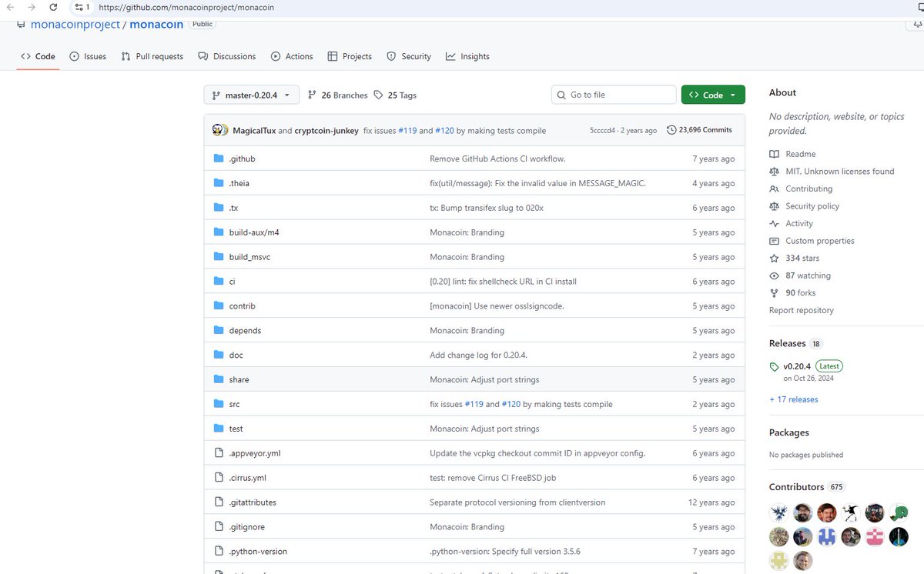This screenshot has height=574, width=924.
Task: Click the browser address bar URL
Action: (186, 7)
